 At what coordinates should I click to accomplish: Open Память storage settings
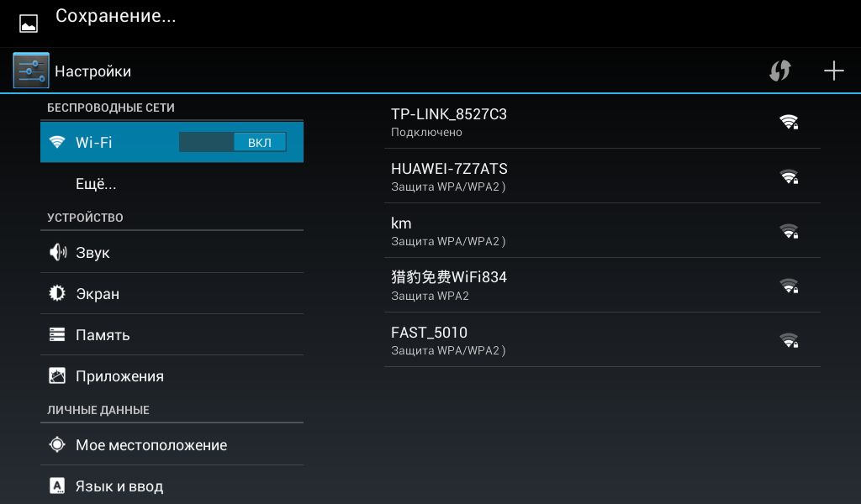[172, 334]
